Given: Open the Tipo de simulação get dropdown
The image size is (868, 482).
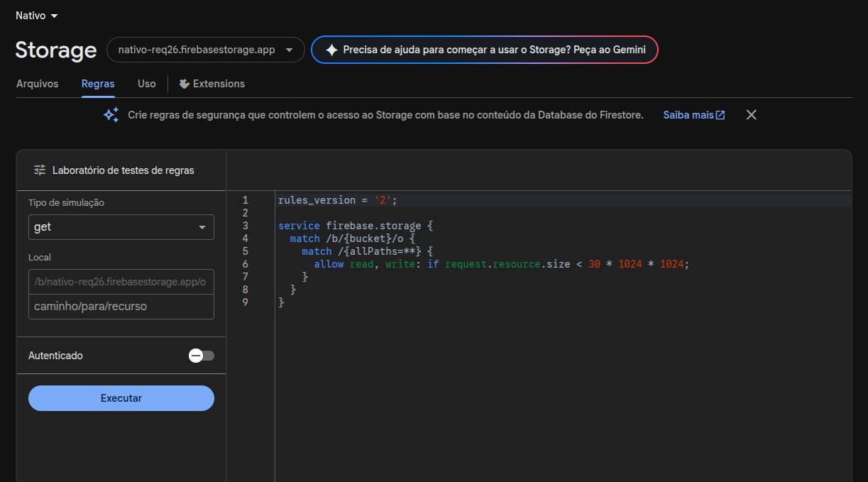Looking at the screenshot, I should click(x=121, y=227).
